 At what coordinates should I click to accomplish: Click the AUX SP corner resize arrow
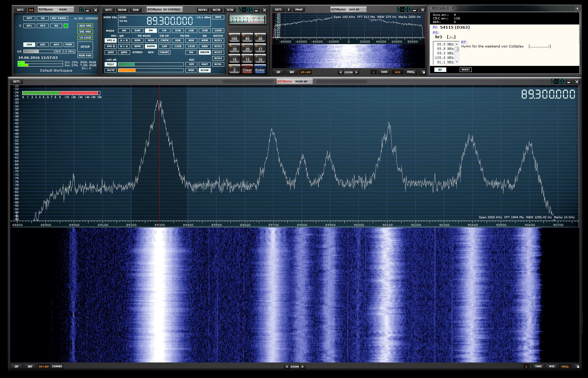click(423, 72)
